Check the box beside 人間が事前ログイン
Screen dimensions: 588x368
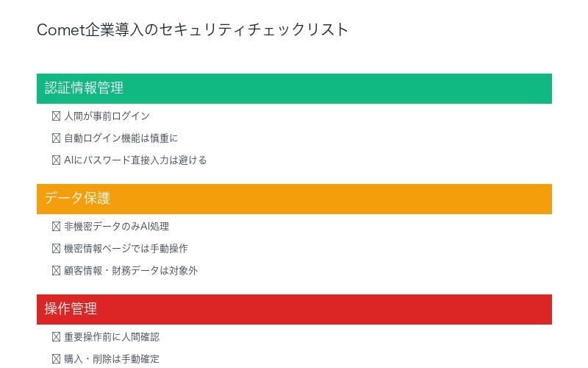[57, 116]
